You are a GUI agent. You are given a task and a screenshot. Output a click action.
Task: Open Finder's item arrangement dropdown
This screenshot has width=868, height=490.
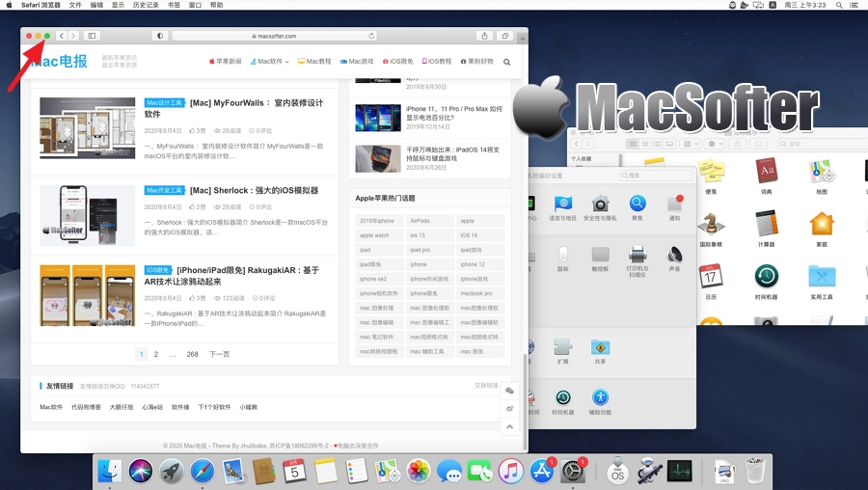pyautogui.click(x=691, y=144)
